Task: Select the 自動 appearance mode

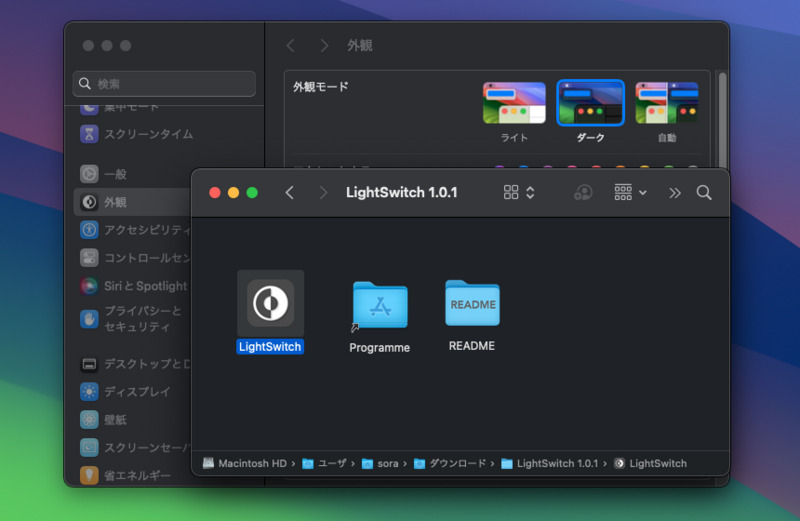Action: [666, 103]
